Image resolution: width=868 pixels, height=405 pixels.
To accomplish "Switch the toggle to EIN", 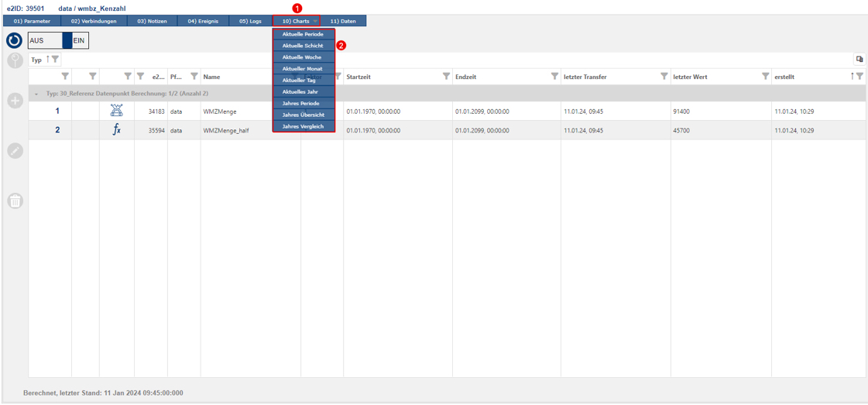I will point(81,41).
